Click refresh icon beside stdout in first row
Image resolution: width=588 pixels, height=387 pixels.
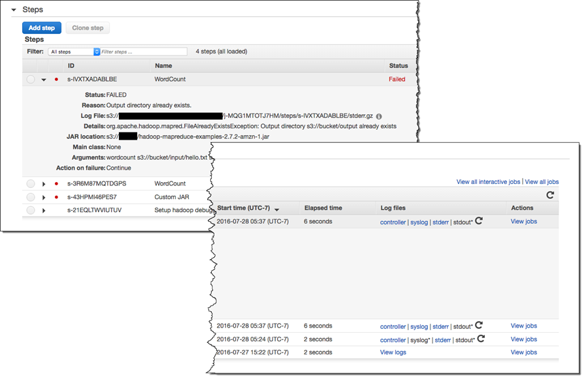tap(479, 221)
